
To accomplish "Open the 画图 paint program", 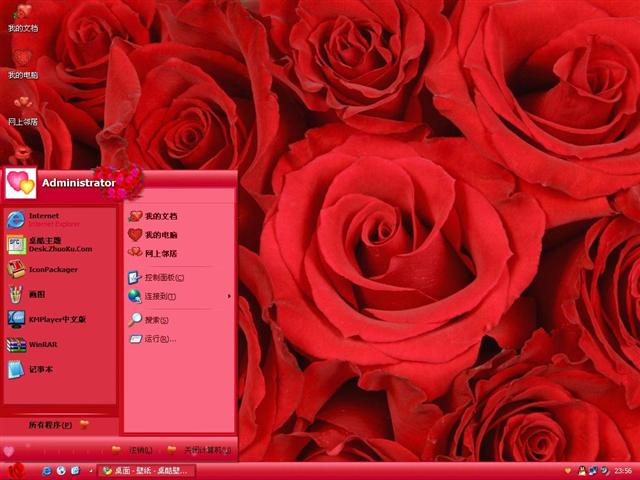I will click(59, 294).
